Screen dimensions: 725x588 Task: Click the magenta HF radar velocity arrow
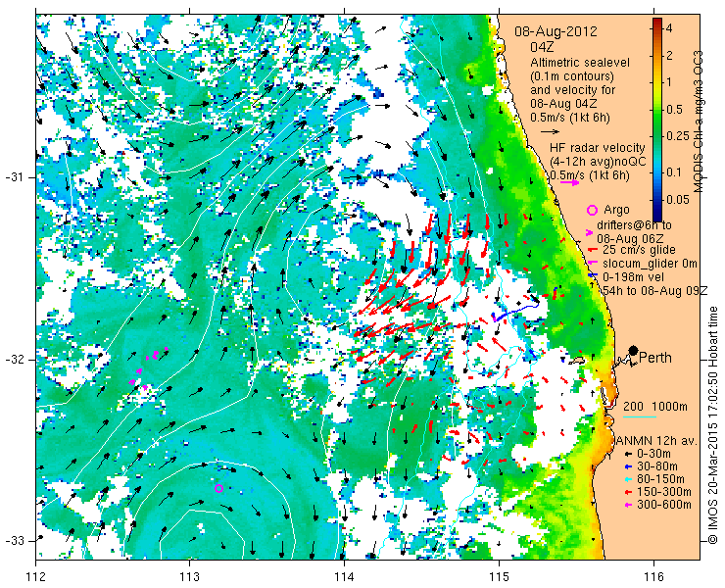pyautogui.click(x=570, y=182)
